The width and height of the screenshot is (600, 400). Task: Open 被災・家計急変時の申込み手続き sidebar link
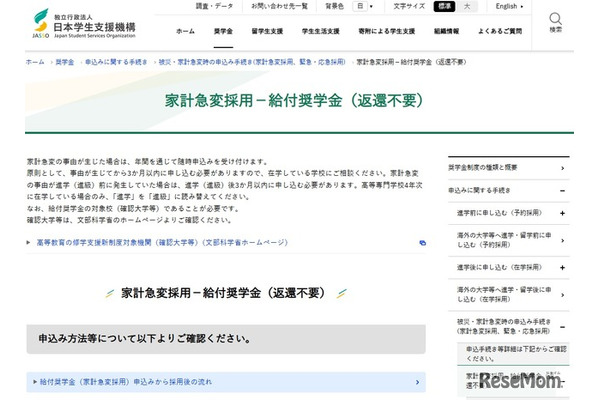coord(504,326)
